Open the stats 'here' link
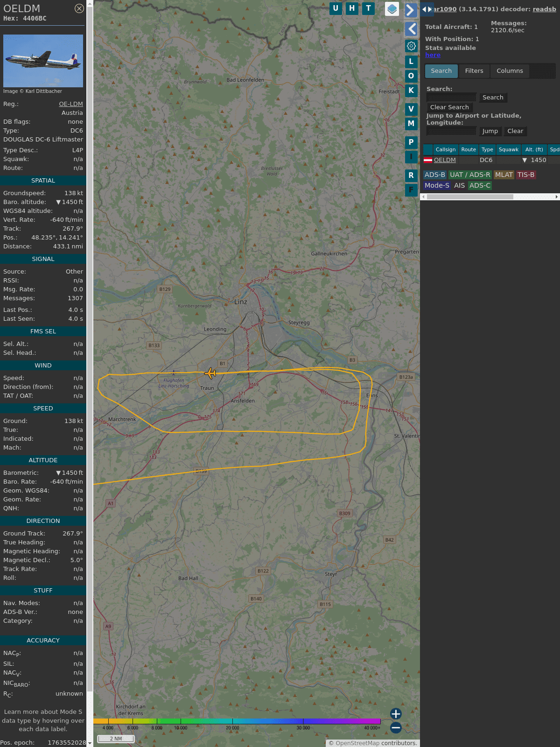The width and height of the screenshot is (560, 747). tap(433, 55)
